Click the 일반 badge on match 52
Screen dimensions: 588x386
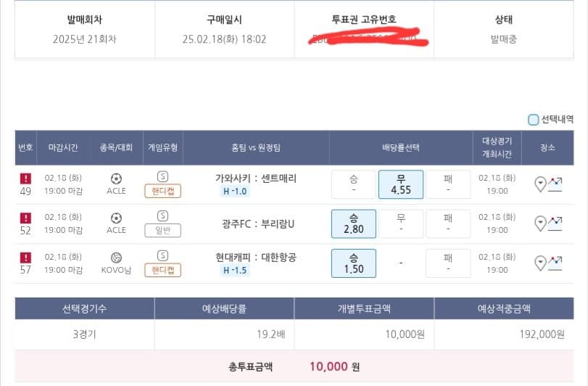click(162, 230)
